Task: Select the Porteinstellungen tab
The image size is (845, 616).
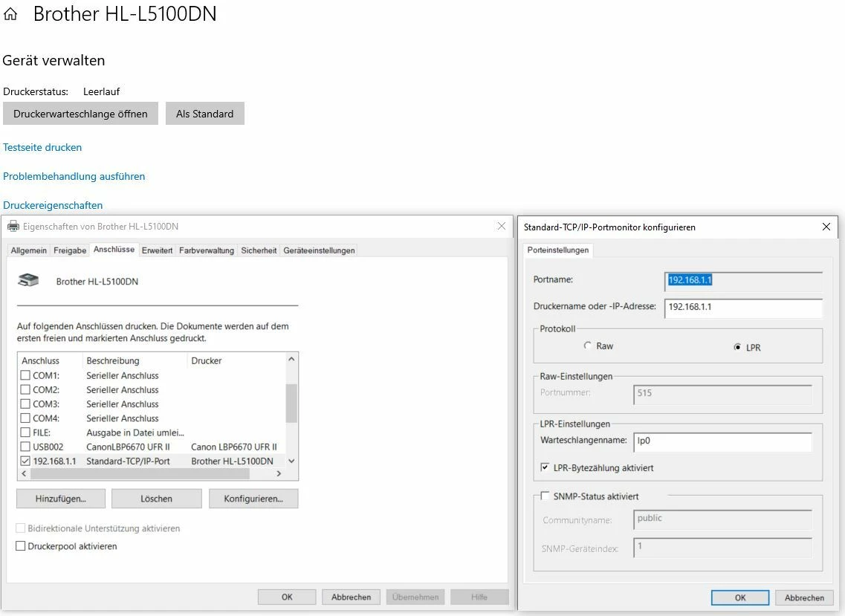Action: [558, 250]
